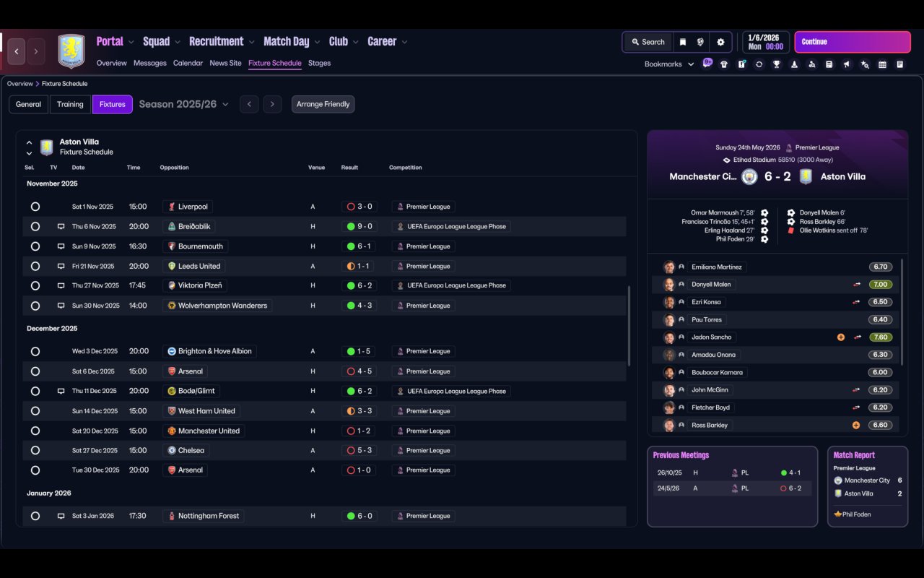Image resolution: width=924 pixels, height=578 pixels.
Task: Click the Arrange Friendly button
Action: pos(323,104)
